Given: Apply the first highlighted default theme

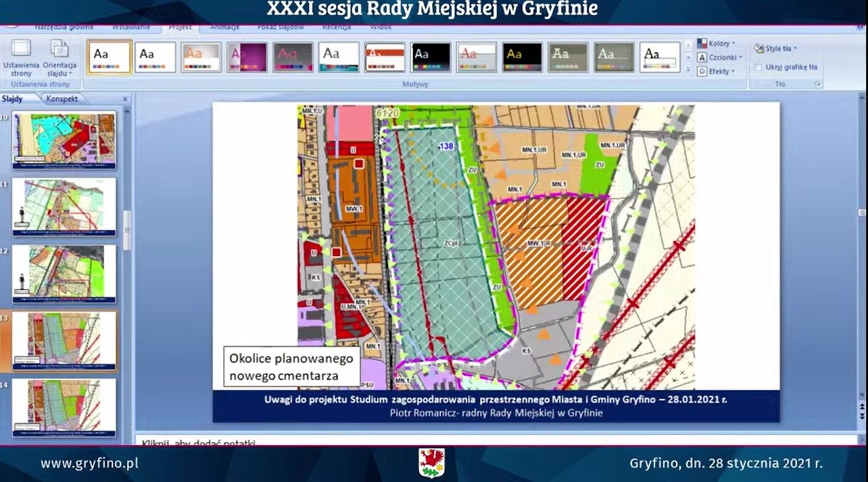Looking at the screenshot, I should 109,57.
